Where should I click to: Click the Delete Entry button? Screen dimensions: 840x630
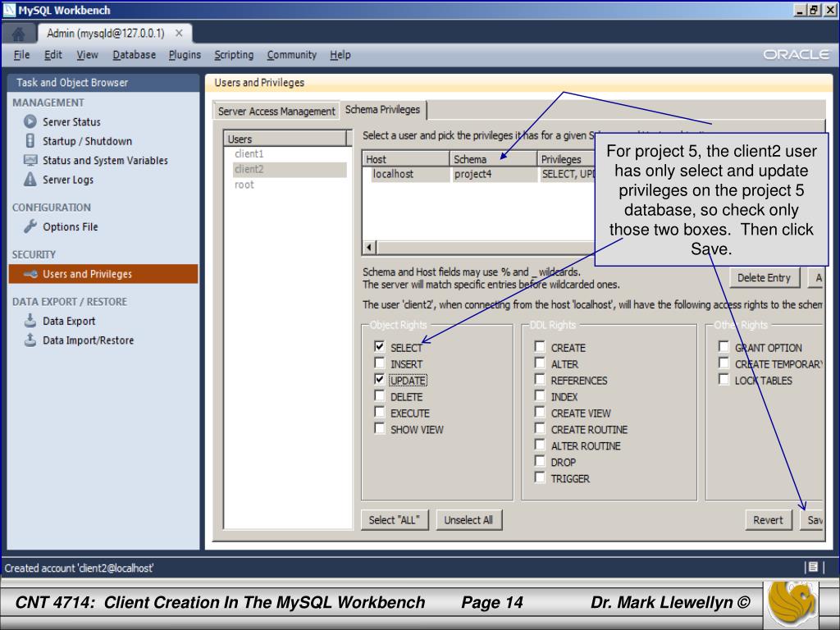(x=764, y=277)
